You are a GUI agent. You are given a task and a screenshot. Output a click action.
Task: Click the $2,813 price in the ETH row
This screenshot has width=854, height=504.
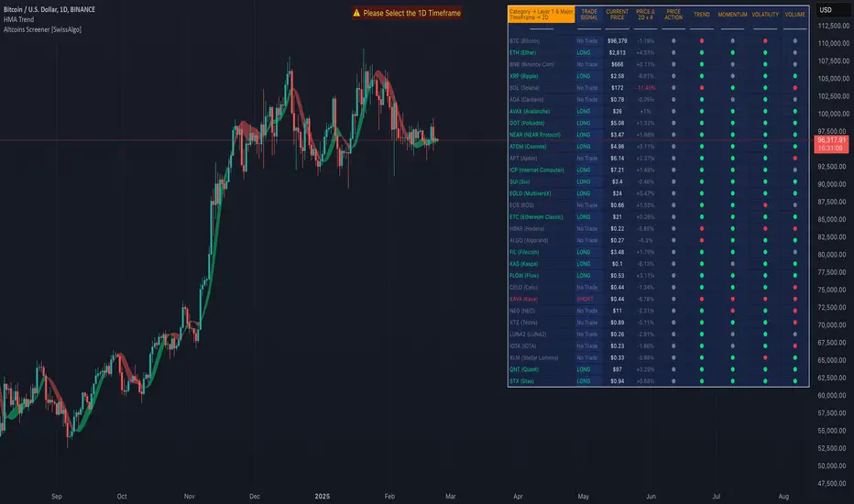coord(617,53)
